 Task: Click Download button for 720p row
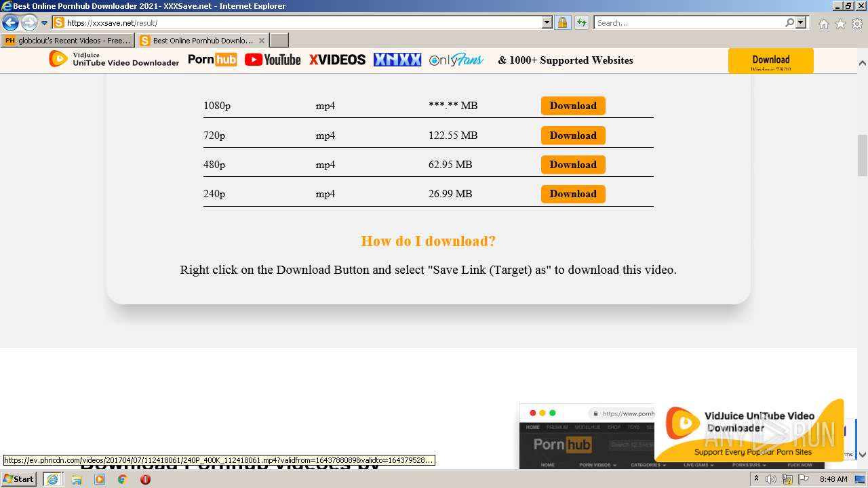coord(573,136)
